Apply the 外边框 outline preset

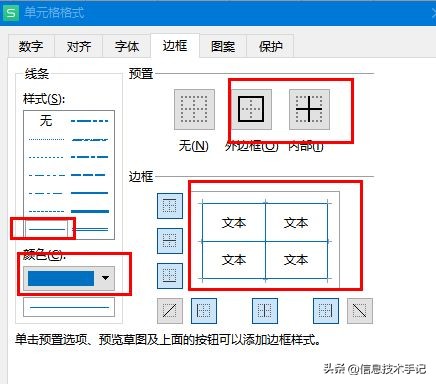(x=251, y=109)
